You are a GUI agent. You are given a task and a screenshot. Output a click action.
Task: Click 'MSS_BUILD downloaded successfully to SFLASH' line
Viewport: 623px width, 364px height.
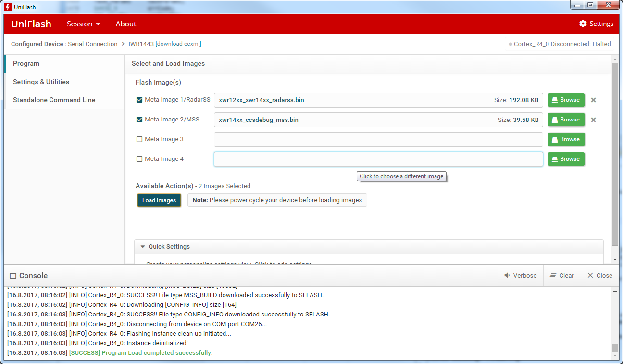(165, 295)
